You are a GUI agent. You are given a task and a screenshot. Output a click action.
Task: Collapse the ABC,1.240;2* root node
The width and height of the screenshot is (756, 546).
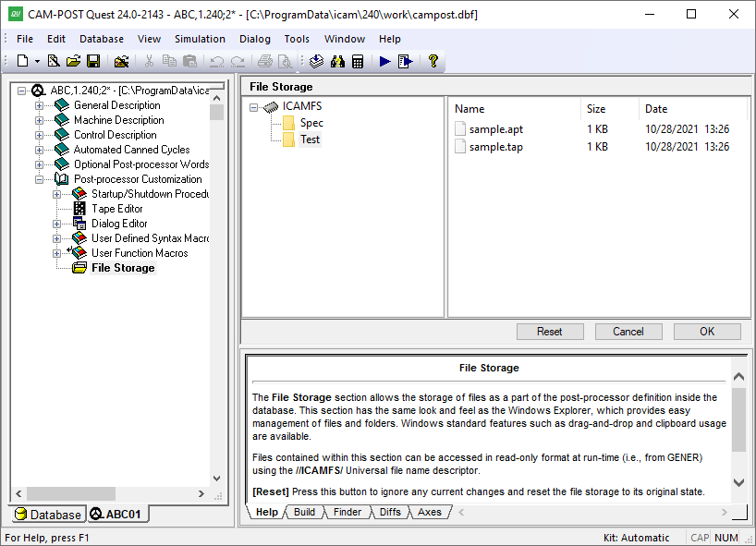[21, 91]
